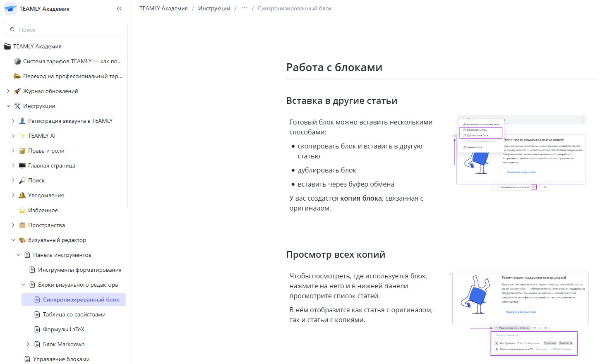The height and width of the screenshot is (364, 600).
Task: Click the megaphone icon for Переход на профессиональный тариф
Action: (x=17, y=76)
